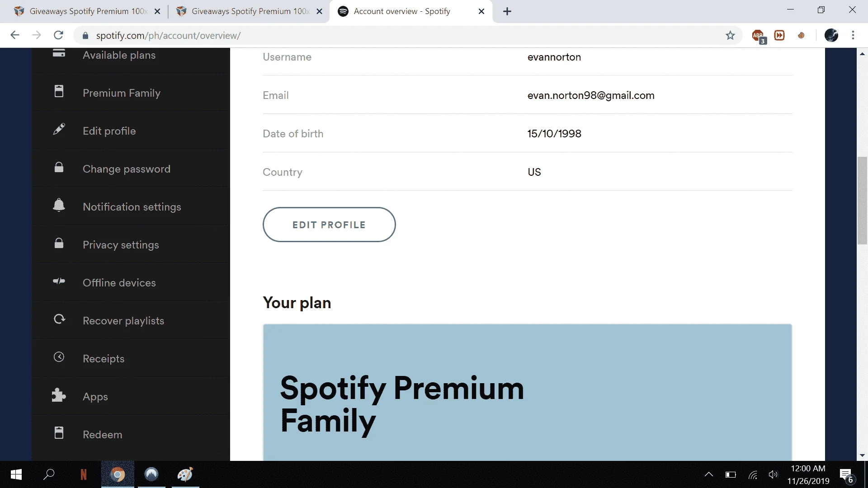Click the Offline devices icon
Viewport: 868px width, 488px height.
point(59,281)
